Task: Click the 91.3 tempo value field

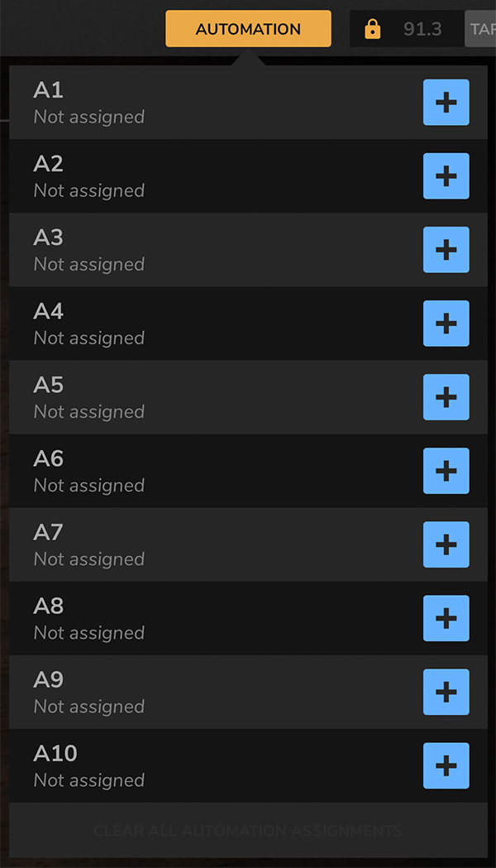Action: [x=422, y=30]
